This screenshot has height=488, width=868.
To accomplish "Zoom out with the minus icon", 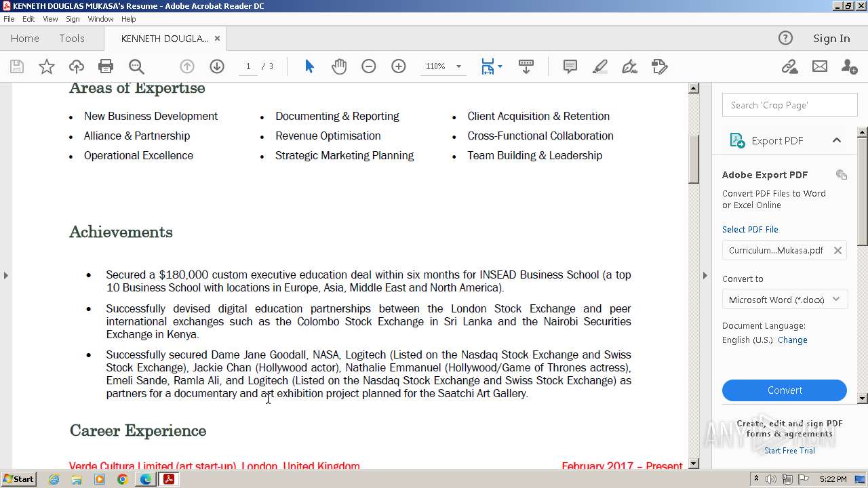I will (369, 66).
